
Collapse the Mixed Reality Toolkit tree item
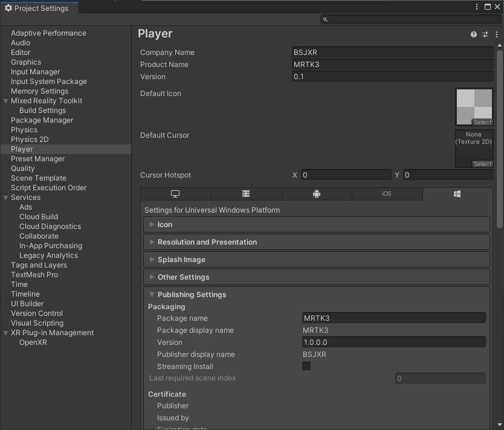click(x=5, y=101)
